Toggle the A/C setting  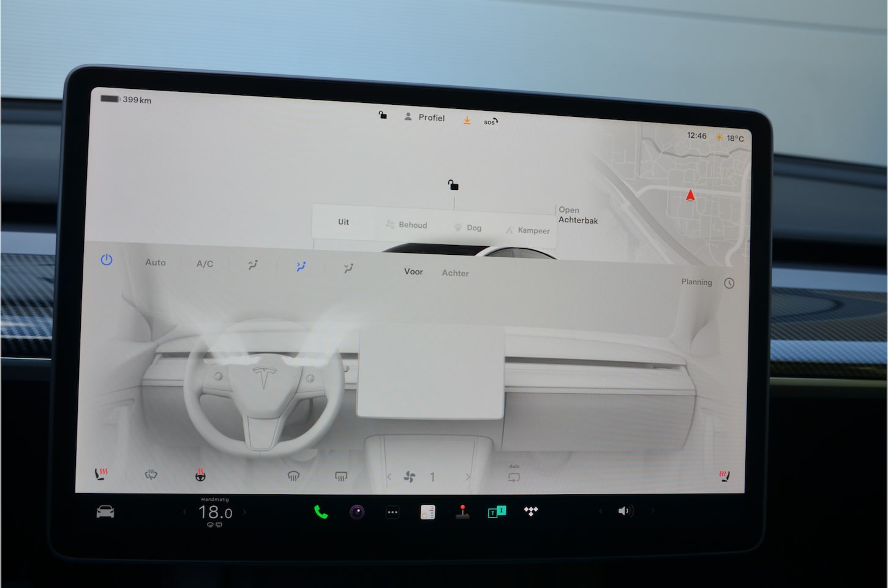(205, 264)
